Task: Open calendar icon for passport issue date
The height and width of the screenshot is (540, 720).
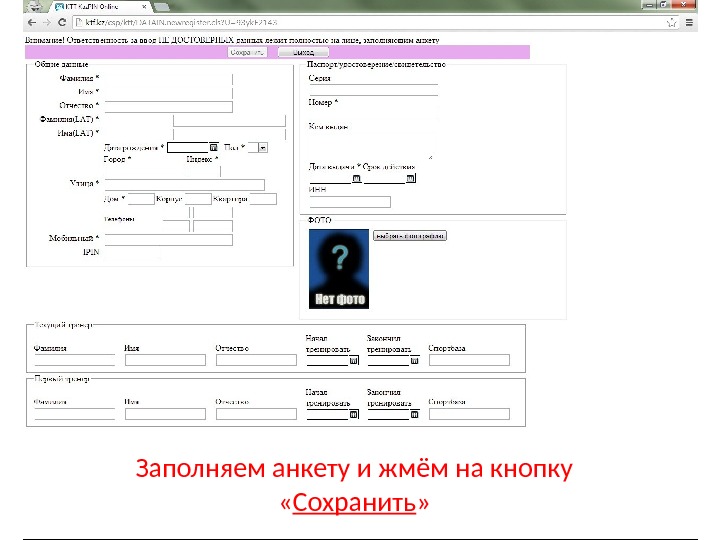Action: (x=356, y=178)
